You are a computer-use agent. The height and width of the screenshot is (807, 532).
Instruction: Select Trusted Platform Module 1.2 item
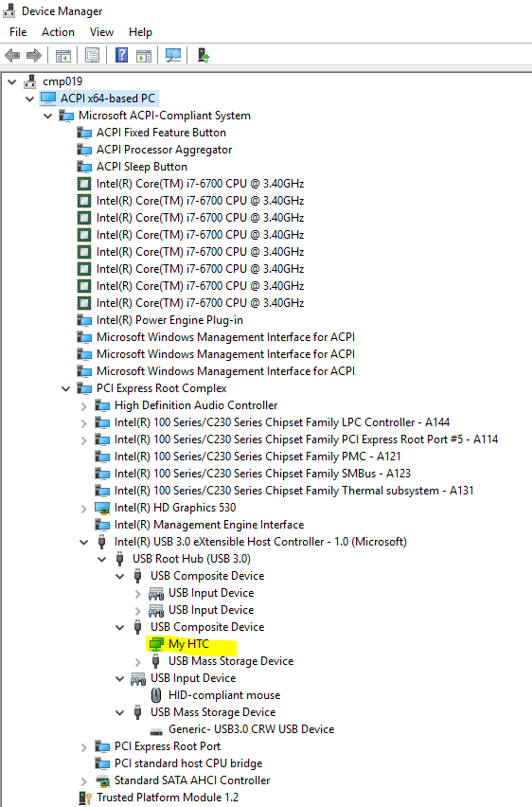tap(168, 798)
